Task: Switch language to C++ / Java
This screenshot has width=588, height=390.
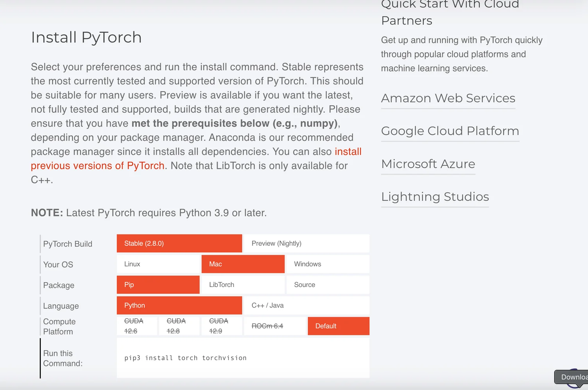Action: 306,305
